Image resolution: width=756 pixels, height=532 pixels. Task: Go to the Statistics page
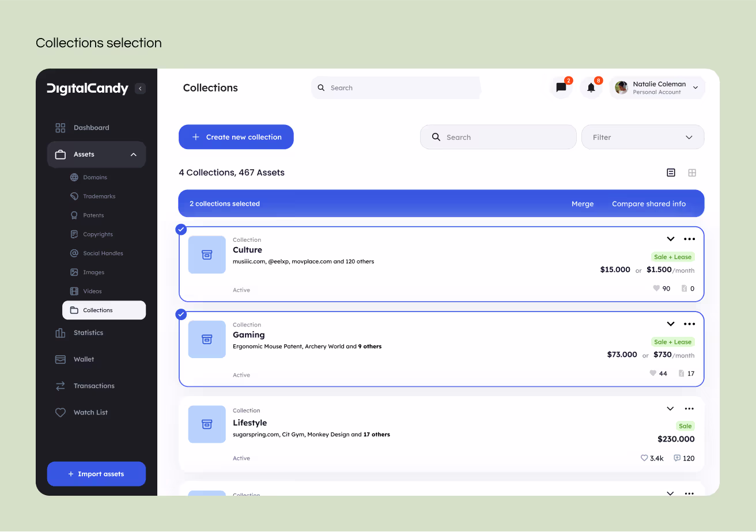point(89,332)
